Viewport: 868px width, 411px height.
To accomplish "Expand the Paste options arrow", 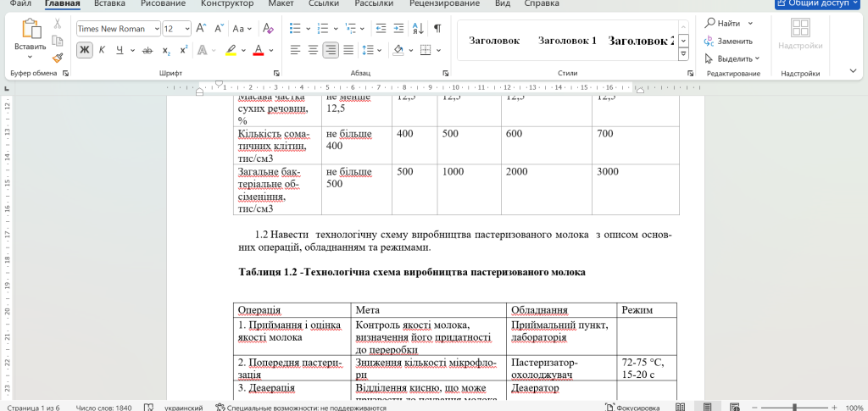I will click(x=31, y=57).
